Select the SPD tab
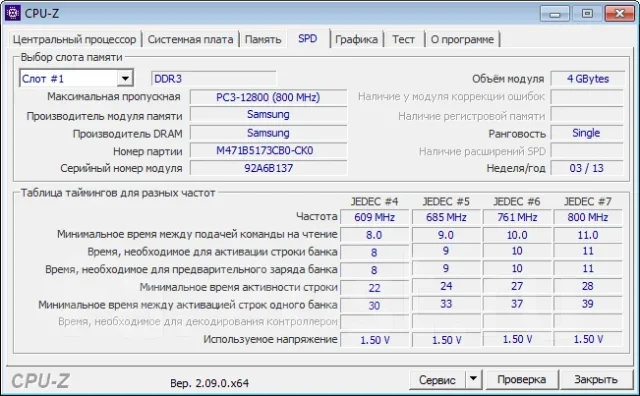640x396 pixels. click(x=307, y=39)
